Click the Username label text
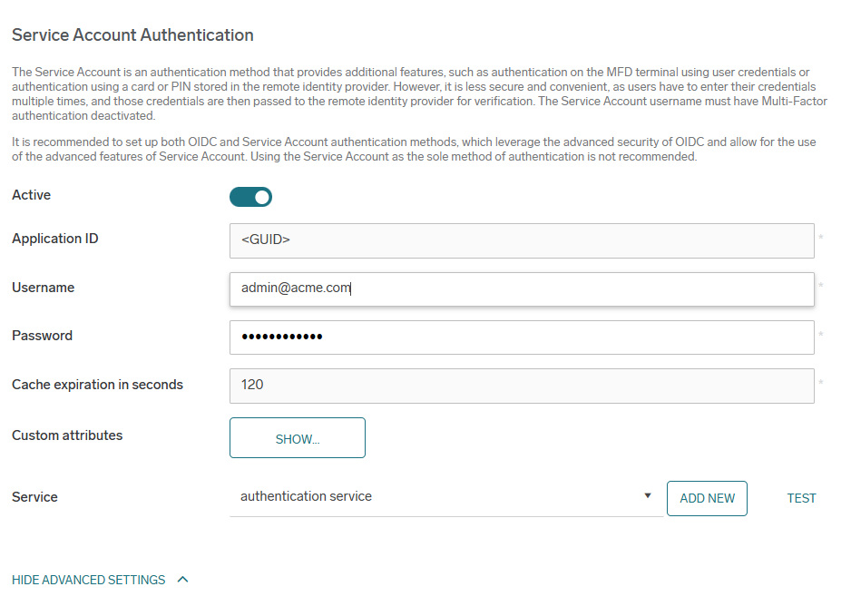The height and width of the screenshot is (616, 851). tap(43, 288)
